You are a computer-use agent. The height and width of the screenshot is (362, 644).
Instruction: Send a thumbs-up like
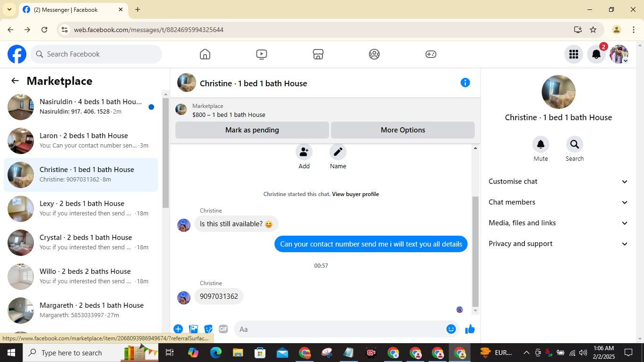tap(470, 329)
